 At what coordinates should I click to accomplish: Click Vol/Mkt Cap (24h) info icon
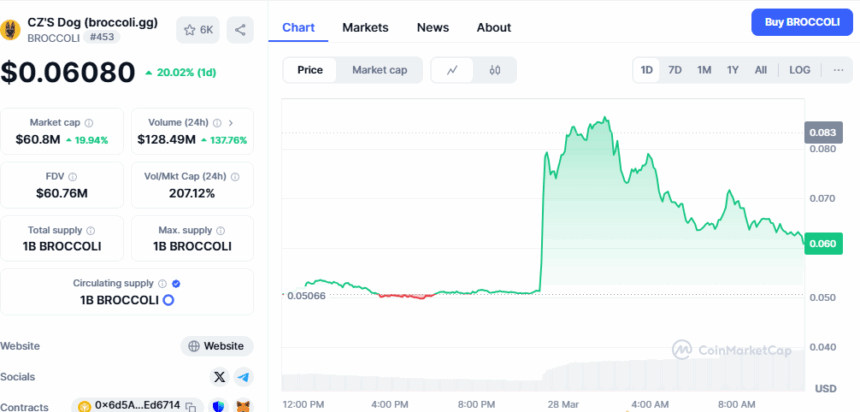click(x=235, y=177)
